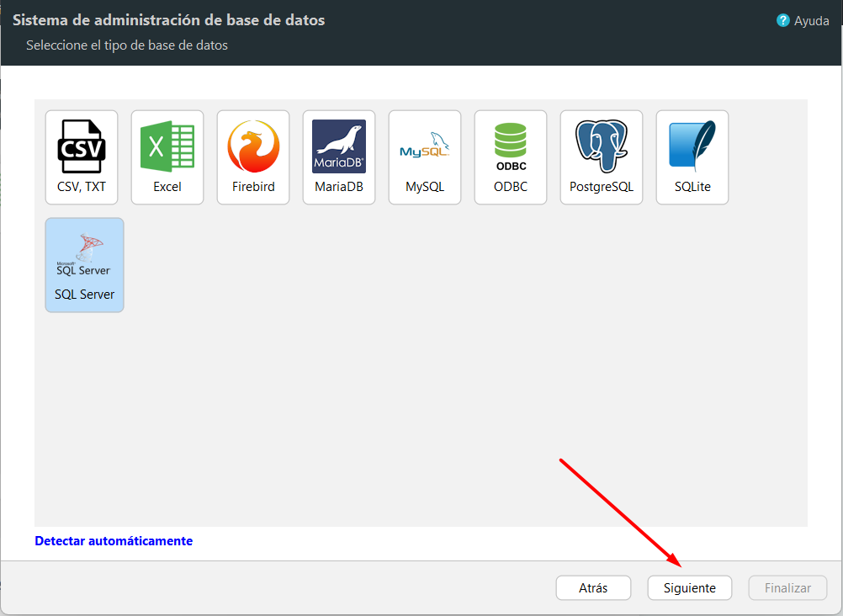Open help via the question mark icon
Screen dimensions: 843x616
782,20
